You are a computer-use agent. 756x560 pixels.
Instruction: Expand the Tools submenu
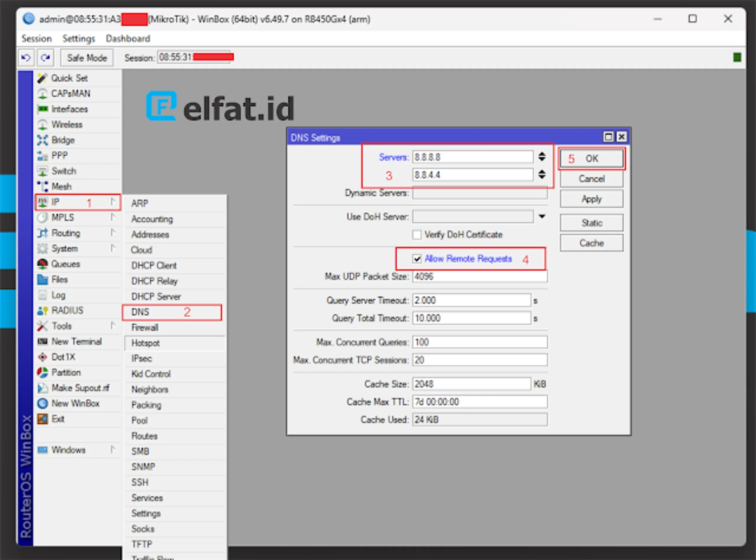click(113, 326)
